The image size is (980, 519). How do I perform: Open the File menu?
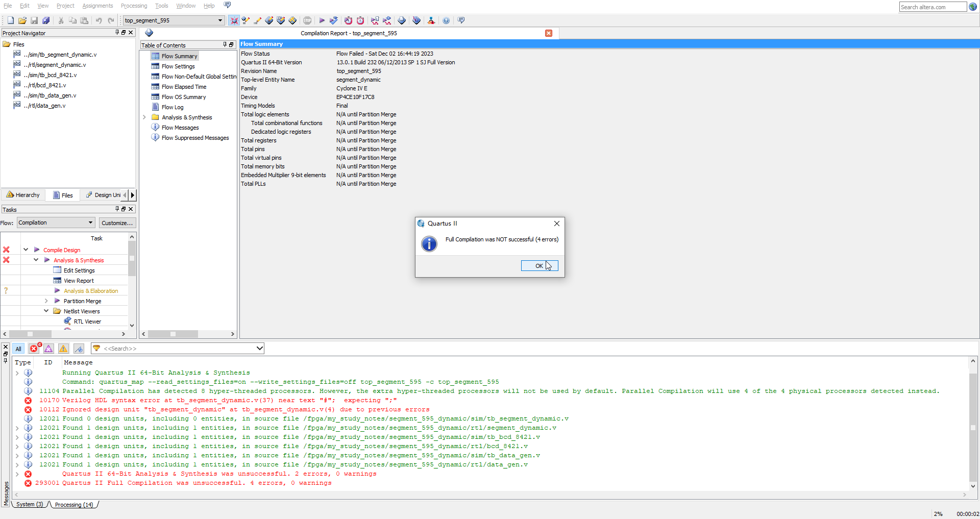8,6
